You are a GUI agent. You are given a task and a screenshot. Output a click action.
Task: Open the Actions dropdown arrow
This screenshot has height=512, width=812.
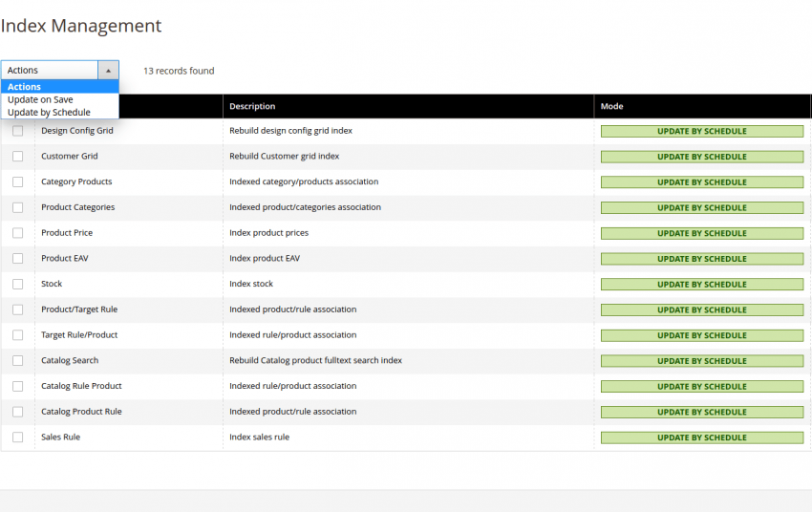108,71
